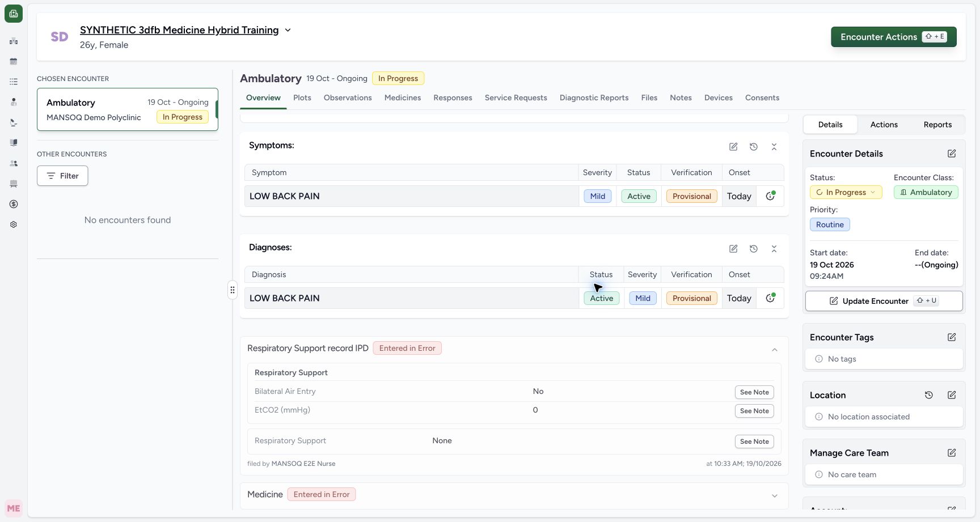Screen dimensions: 980x522
Task: Open the In Progress status dropdown
Action: click(x=846, y=192)
